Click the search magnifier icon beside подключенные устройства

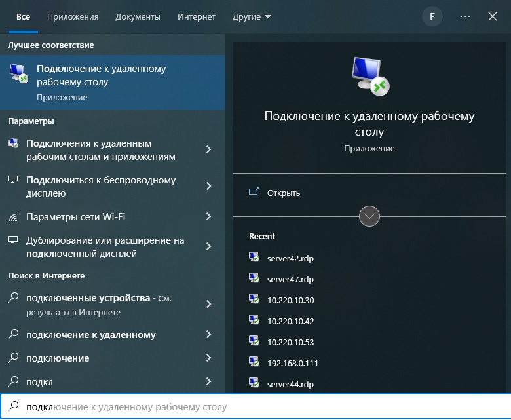coord(13,298)
